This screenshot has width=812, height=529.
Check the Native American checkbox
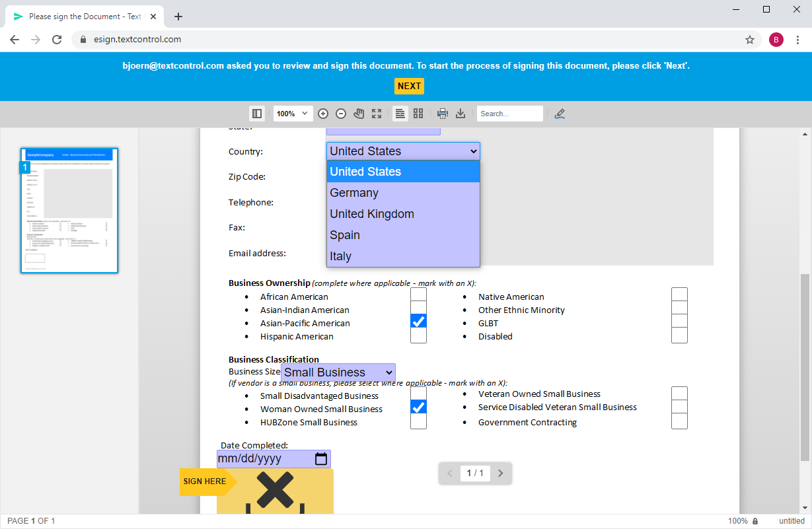679,295
